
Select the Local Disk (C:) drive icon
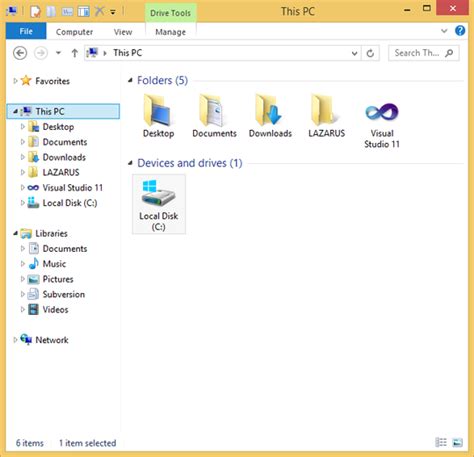[x=158, y=193]
